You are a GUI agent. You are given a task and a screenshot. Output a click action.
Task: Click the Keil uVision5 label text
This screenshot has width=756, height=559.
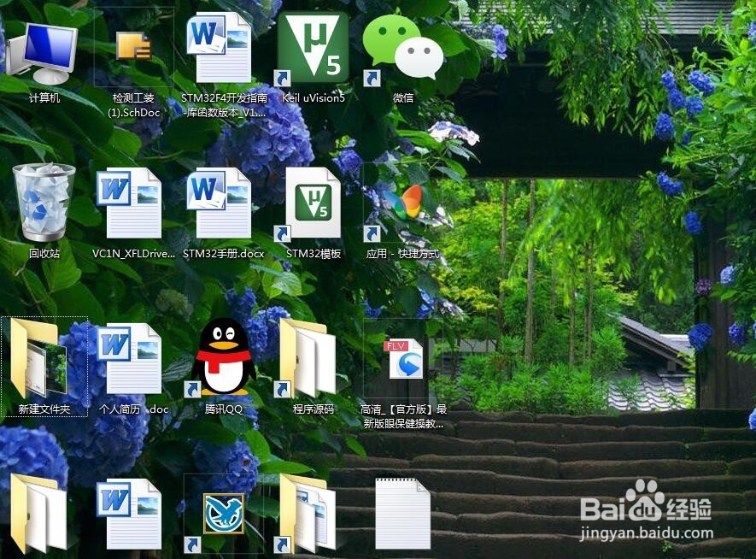tap(313, 98)
